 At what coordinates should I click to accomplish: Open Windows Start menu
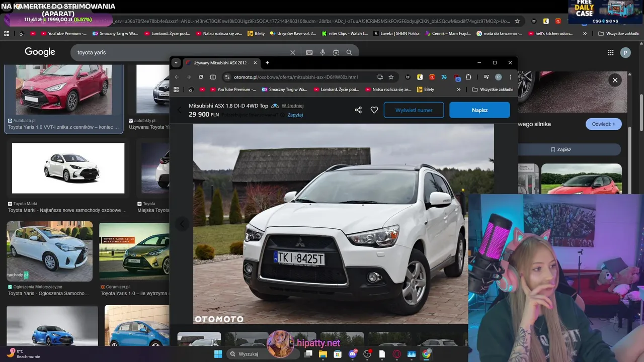tap(218, 354)
